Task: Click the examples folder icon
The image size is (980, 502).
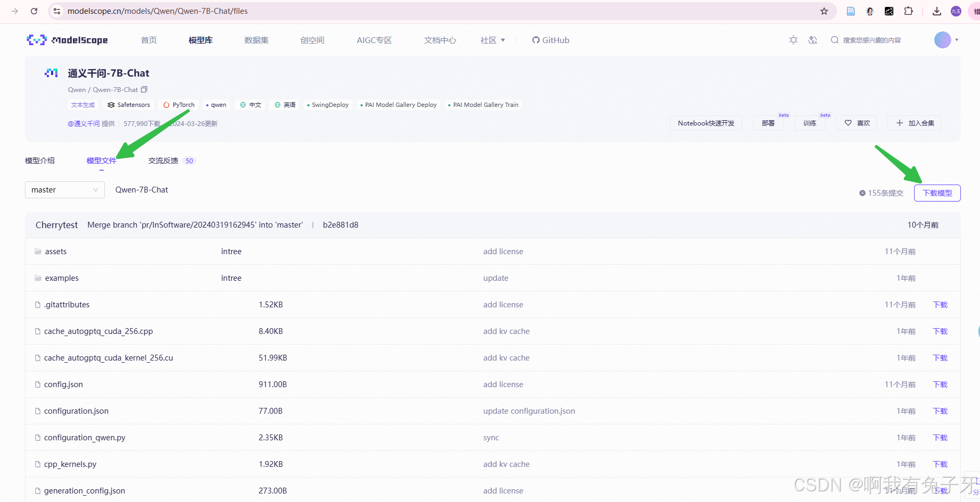Action: 38,278
